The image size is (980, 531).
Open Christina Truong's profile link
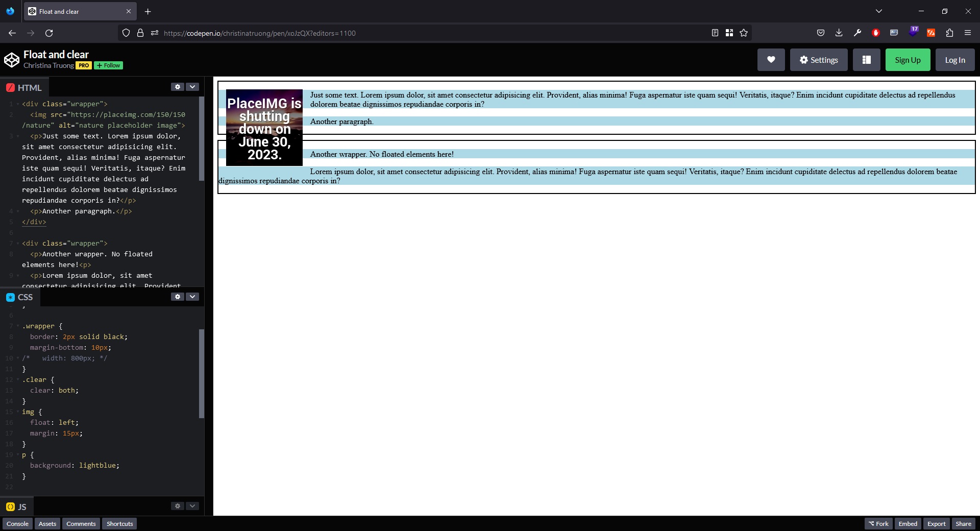pyautogui.click(x=48, y=65)
